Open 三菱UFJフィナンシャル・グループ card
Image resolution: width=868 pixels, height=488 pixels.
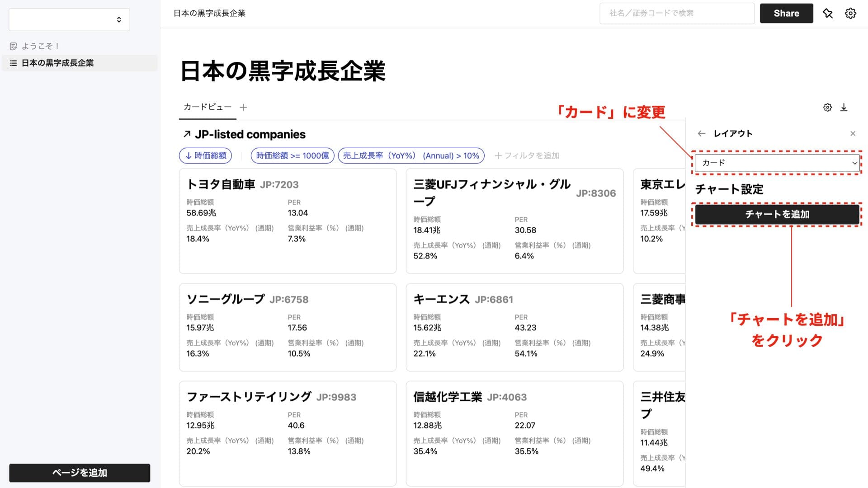(514, 221)
